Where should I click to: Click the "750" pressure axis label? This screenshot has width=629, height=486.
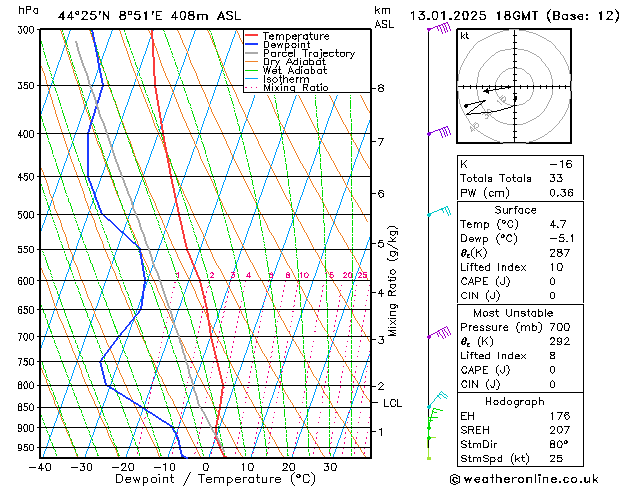28,362
